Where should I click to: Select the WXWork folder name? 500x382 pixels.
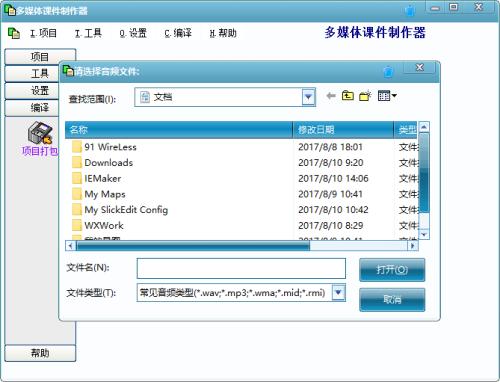point(104,225)
